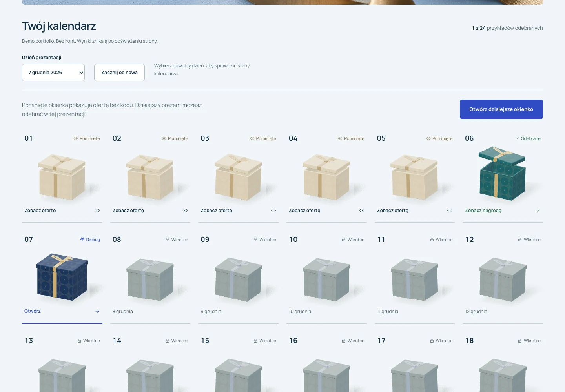565x392 pixels.
Task: Click the Twój kalendarz heading
Action: tap(59, 26)
